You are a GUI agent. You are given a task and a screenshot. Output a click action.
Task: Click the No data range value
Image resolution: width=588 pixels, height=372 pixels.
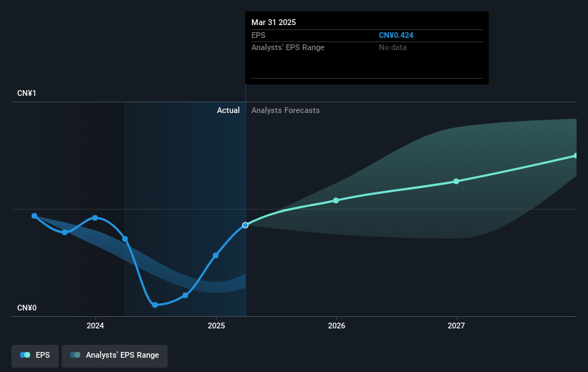(x=392, y=48)
